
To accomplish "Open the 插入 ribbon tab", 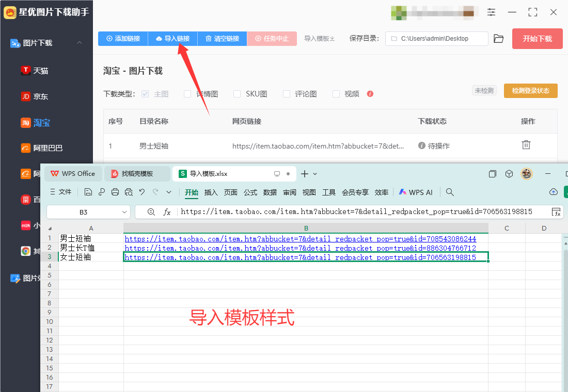I will coord(211,192).
